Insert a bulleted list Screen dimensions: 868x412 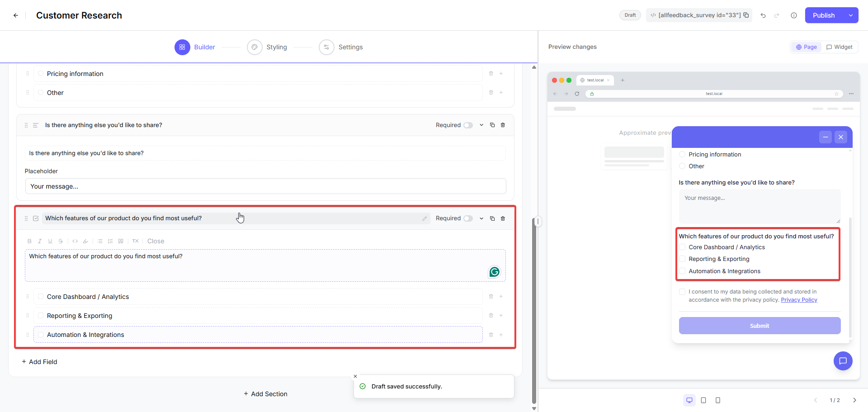[100, 241]
